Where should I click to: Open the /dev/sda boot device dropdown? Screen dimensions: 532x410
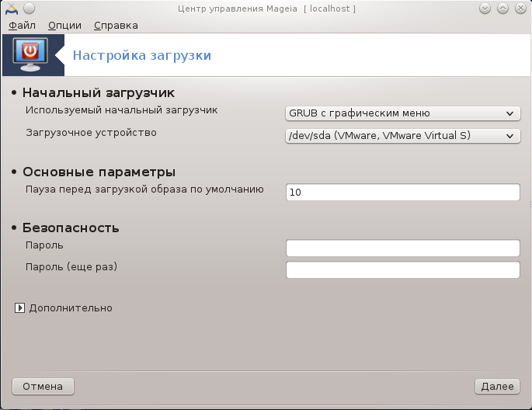tap(403, 136)
